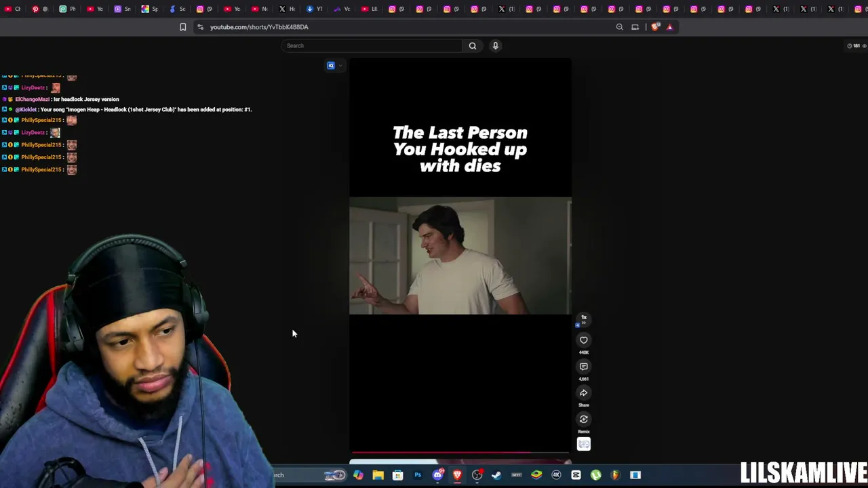Launch Microsoft Store from the taskbar
868x488 pixels.
click(397, 475)
